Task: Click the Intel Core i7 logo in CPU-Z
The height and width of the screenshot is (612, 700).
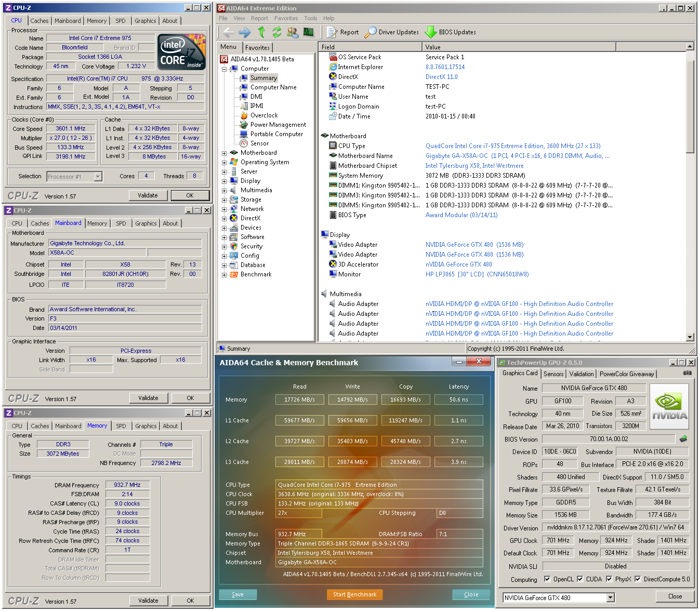Action: [x=181, y=52]
